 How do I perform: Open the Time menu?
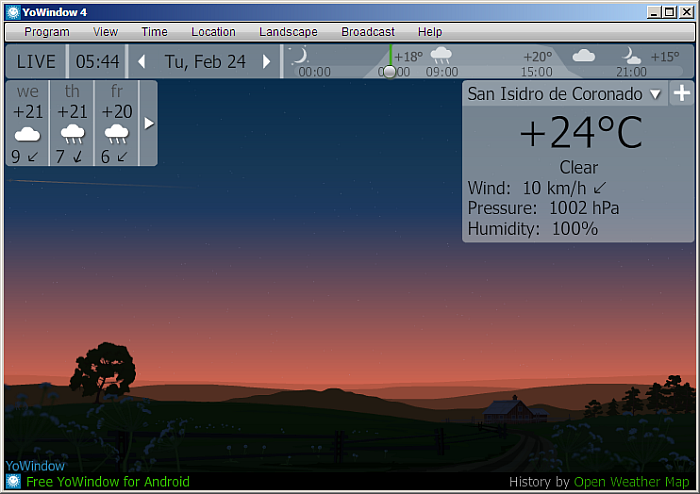pos(154,32)
